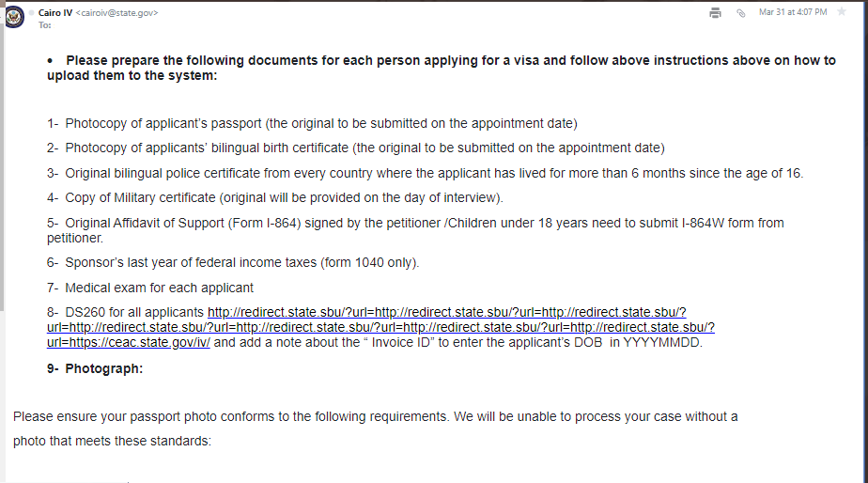Screen dimensions: 868x483
Task: Select the sender name Cairo IV
Action: click(55, 13)
